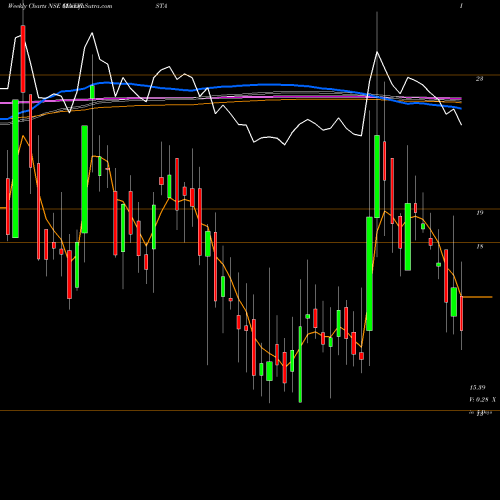
Task: Click the 'STA' label at top
Action: (x=161, y=6)
